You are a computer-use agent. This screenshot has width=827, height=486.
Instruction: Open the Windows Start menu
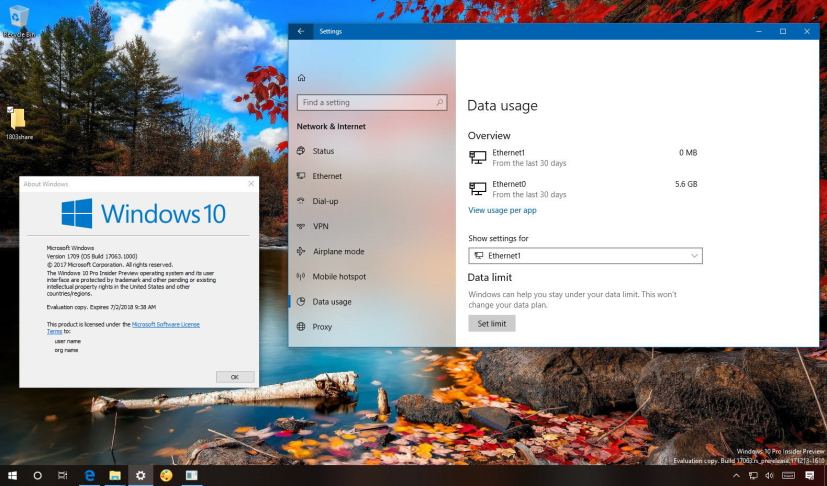(x=12, y=475)
